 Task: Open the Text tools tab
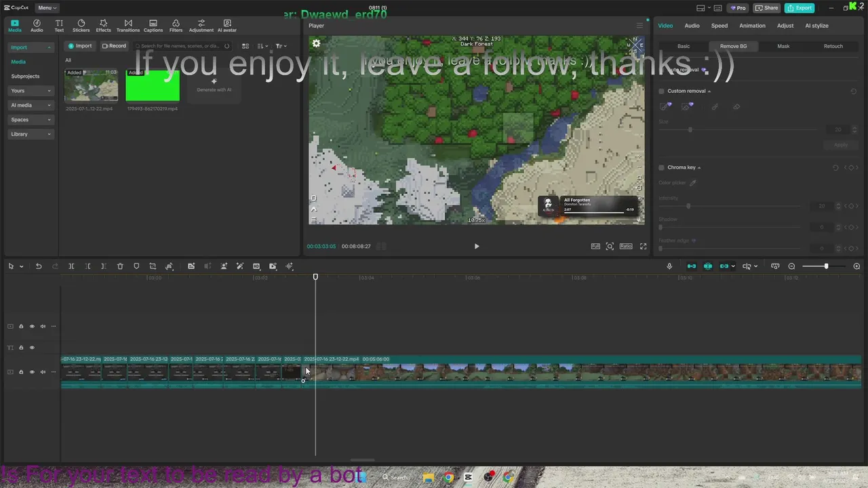(59, 26)
